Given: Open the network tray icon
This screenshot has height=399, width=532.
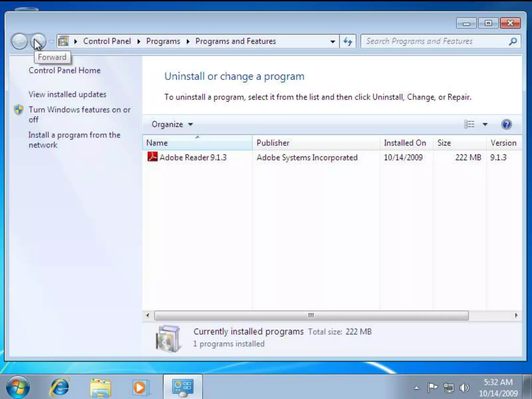Looking at the screenshot, I should [x=449, y=388].
